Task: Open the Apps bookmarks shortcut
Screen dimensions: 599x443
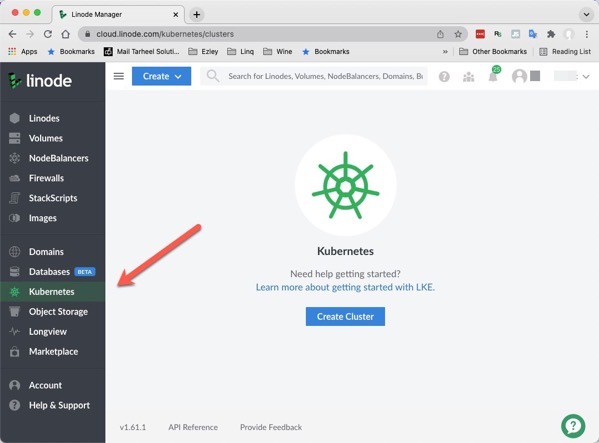Action: point(23,52)
